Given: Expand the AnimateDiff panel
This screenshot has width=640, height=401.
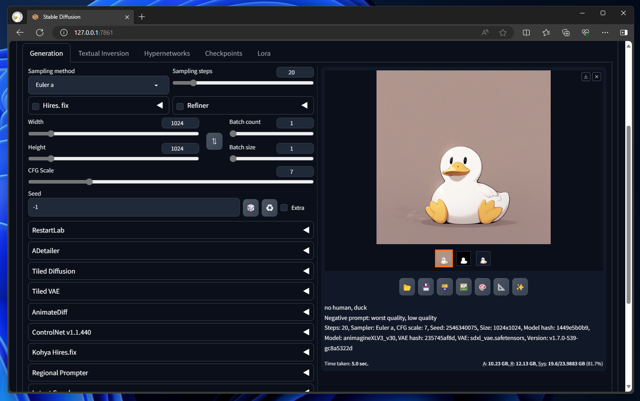Looking at the screenshot, I should [171, 312].
